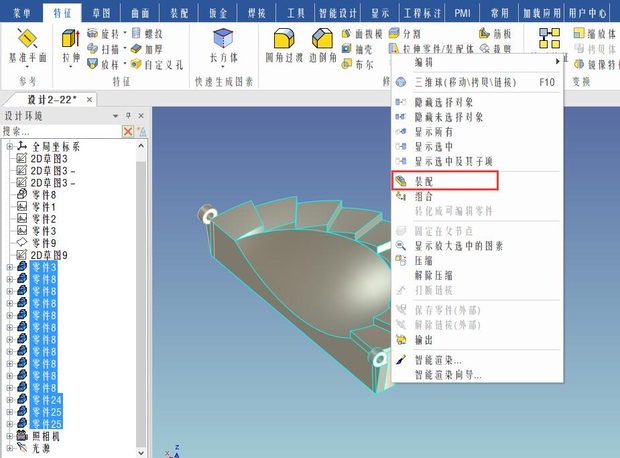Select 显示放大选中的图素 menu entry

pos(477,246)
